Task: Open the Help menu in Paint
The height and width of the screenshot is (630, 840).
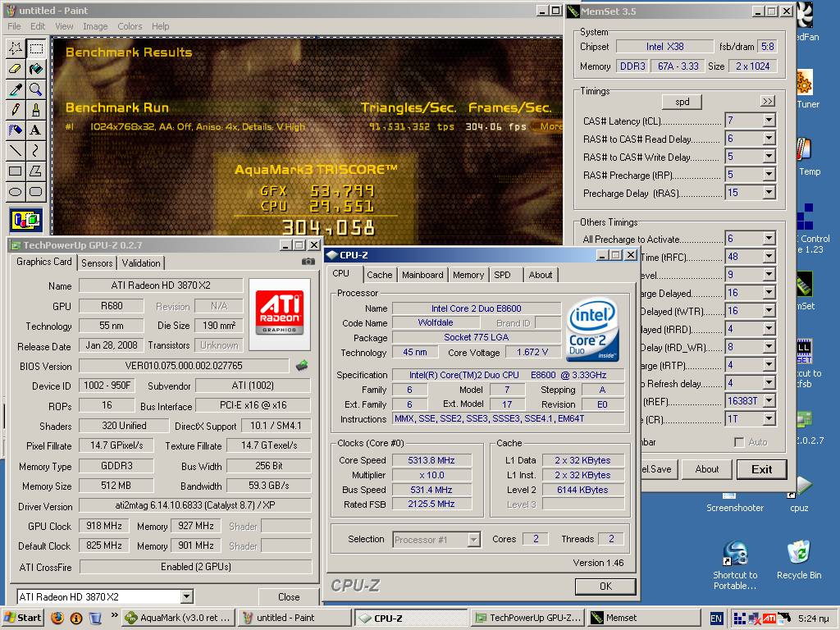Action: [x=160, y=26]
